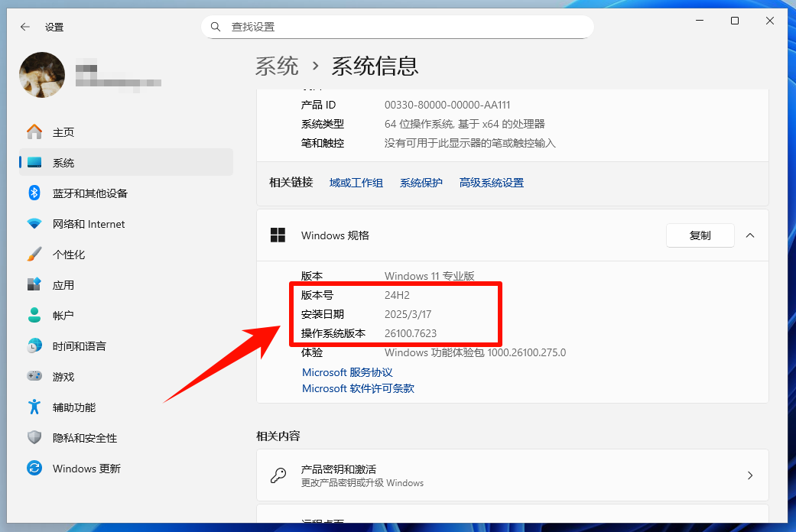Open 高级系统设置 link
796x532 pixels.
(492, 183)
